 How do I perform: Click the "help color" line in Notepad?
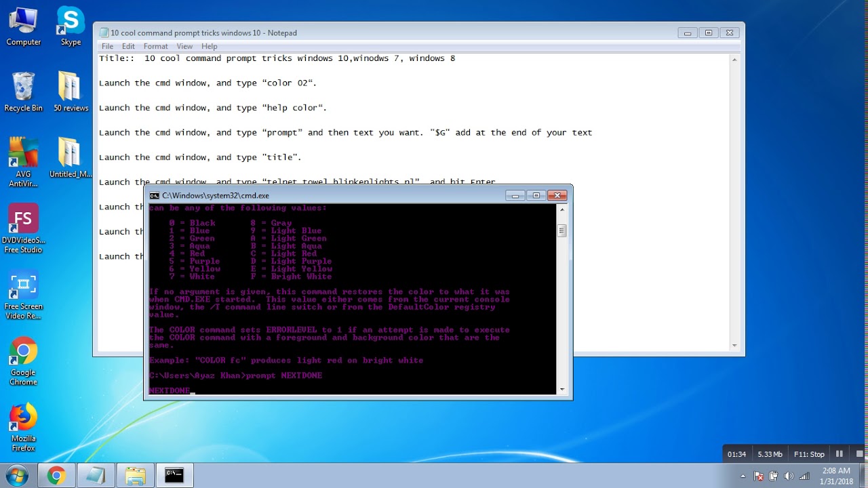[213, 108]
